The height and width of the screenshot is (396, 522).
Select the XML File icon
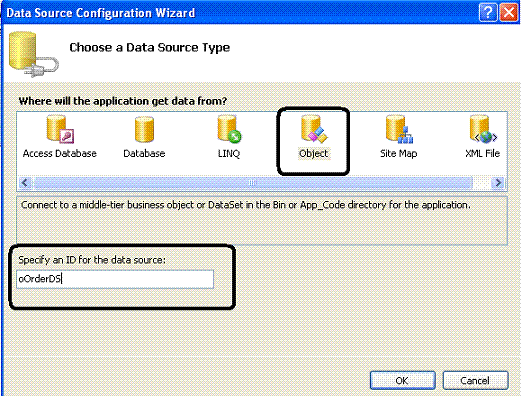(x=484, y=129)
